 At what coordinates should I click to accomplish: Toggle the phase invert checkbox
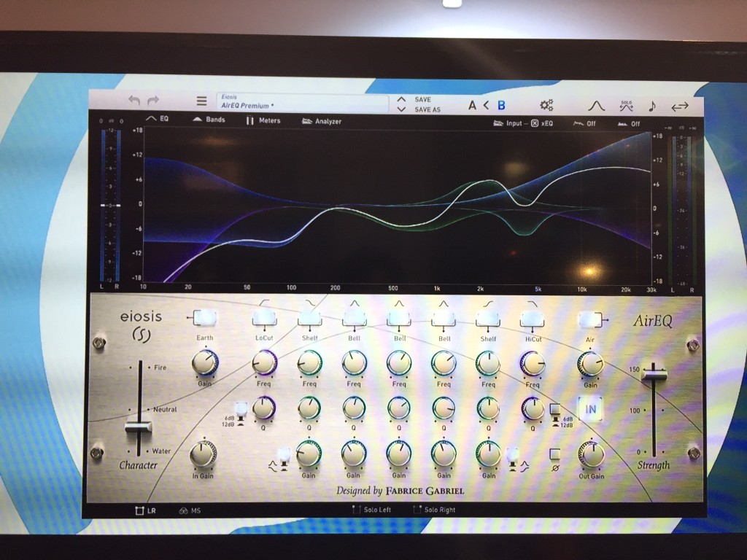555,454
